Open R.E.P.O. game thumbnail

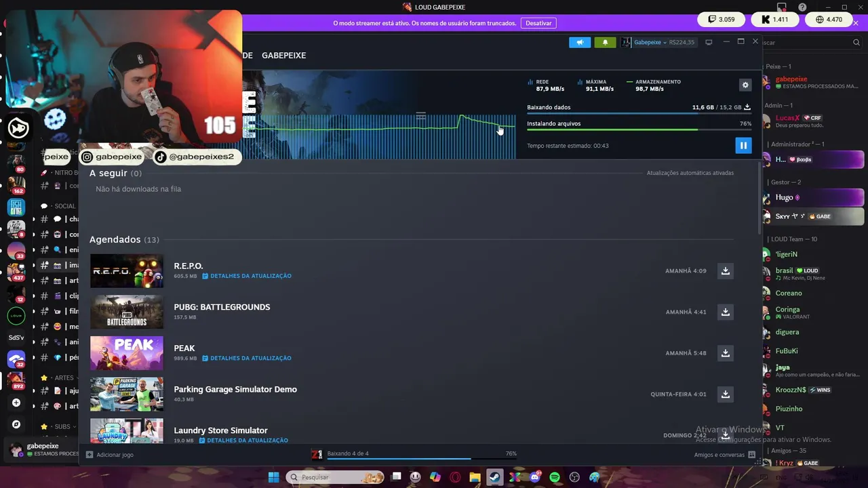tap(127, 271)
